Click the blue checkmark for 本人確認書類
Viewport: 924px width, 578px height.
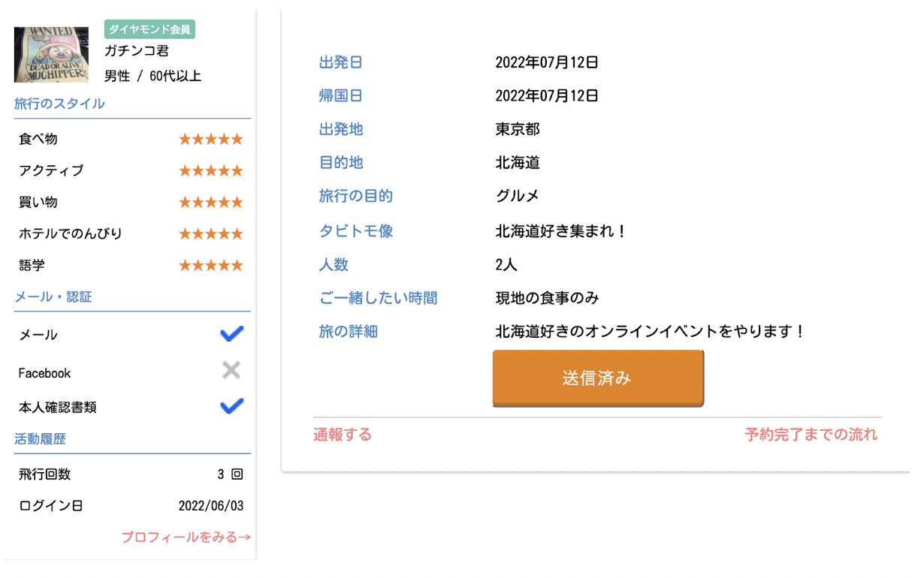[232, 406]
